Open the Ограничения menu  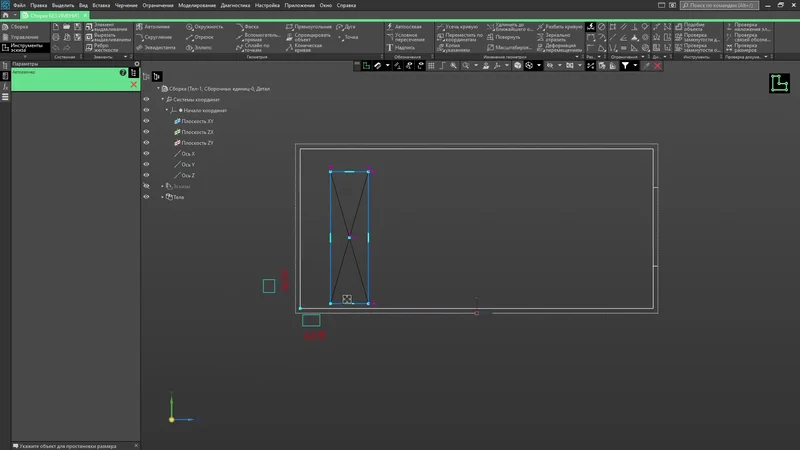pyautogui.click(x=157, y=5)
